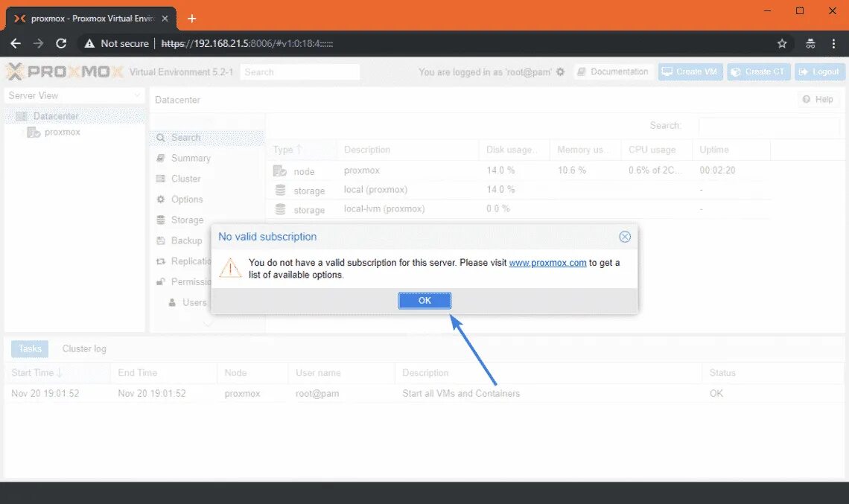Click the uptime value '00:02:20'
Image resolution: width=849 pixels, height=504 pixels.
tap(717, 170)
